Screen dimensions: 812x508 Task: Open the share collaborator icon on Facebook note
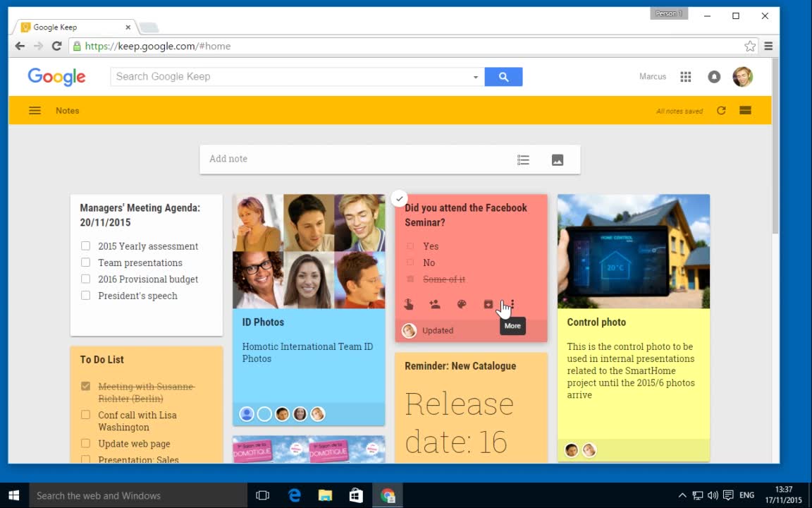pos(435,305)
